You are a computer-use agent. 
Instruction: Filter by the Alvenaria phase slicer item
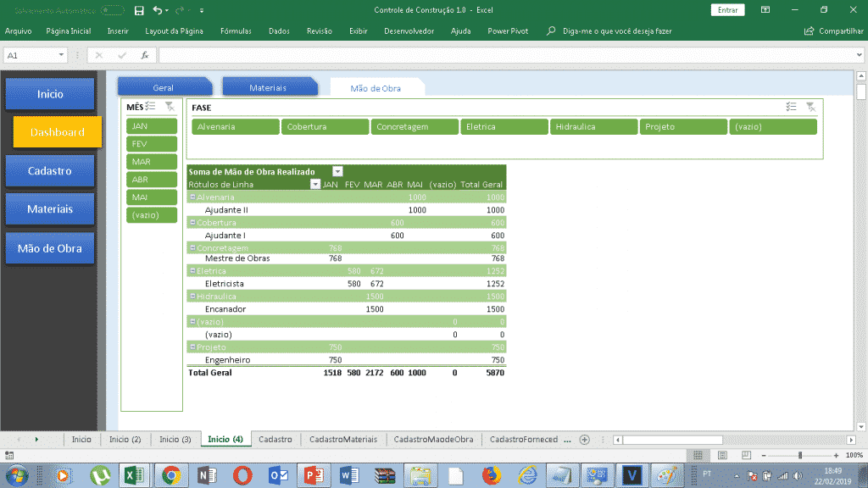click(236, 127)
